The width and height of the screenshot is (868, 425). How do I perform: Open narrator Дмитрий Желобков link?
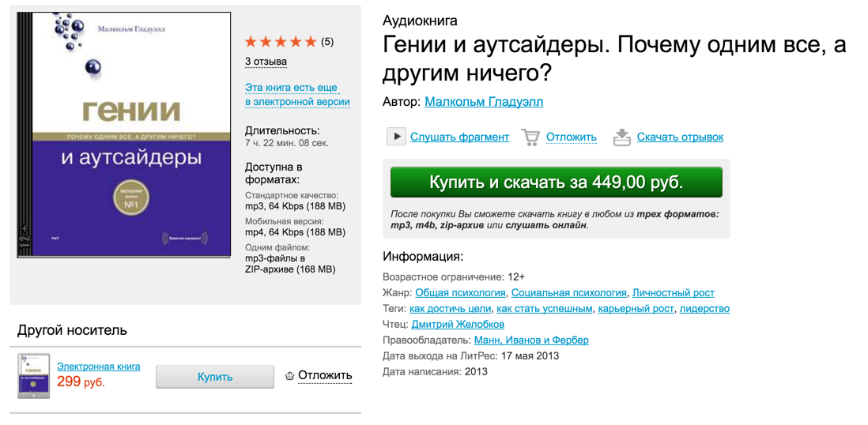click(x=458, y=325)
